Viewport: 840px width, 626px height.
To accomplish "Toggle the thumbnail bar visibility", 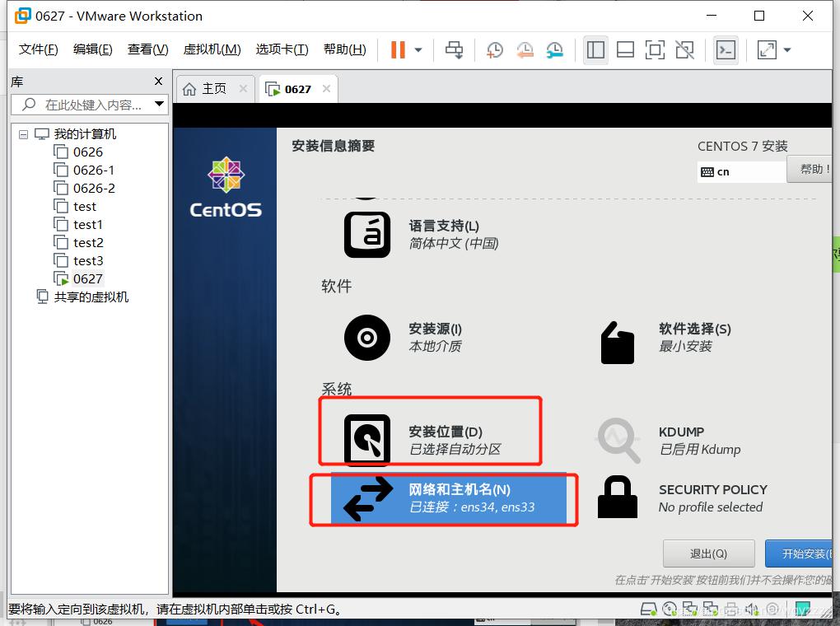I will 625,49.
